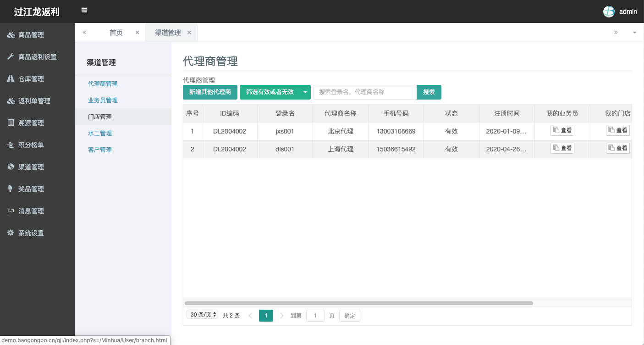Click the horizontal table scrollbar
The width and height of the screenshot is (644, 345).
358,303
